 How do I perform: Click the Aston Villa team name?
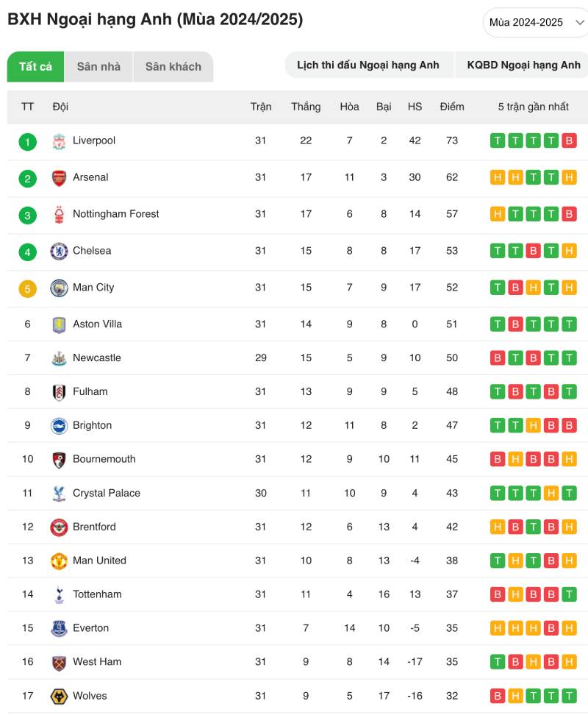(97, 324)
